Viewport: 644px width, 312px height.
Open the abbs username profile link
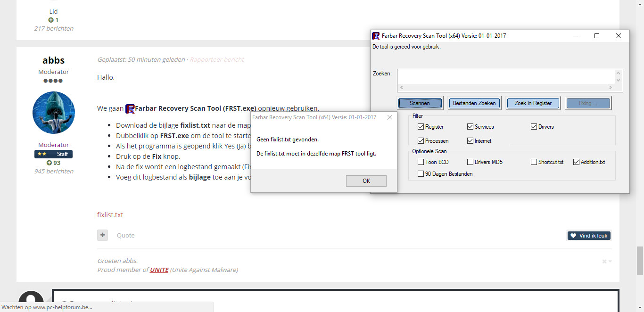[x=53, y=60]
